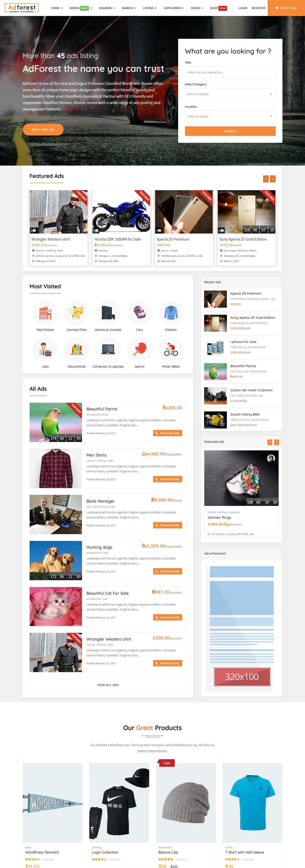The width and height of the screenshot is (305, 868).
Task: Select the Animals/Pets cat icon
Action: pos(77,312)
